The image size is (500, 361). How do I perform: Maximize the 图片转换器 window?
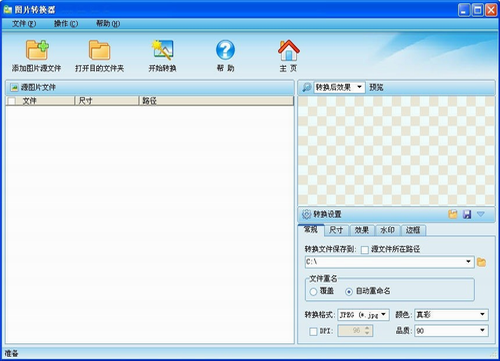tap(478, 10)
